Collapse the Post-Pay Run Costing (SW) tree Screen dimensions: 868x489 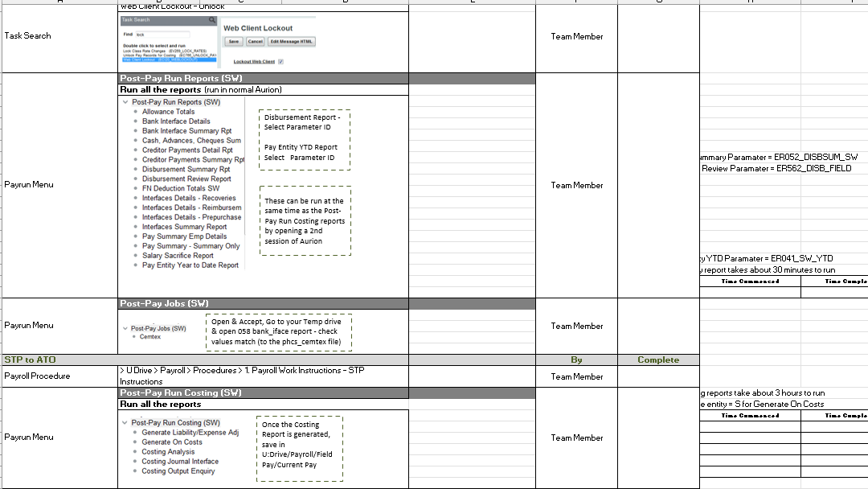pyautogui.click(x=125, y=422)
